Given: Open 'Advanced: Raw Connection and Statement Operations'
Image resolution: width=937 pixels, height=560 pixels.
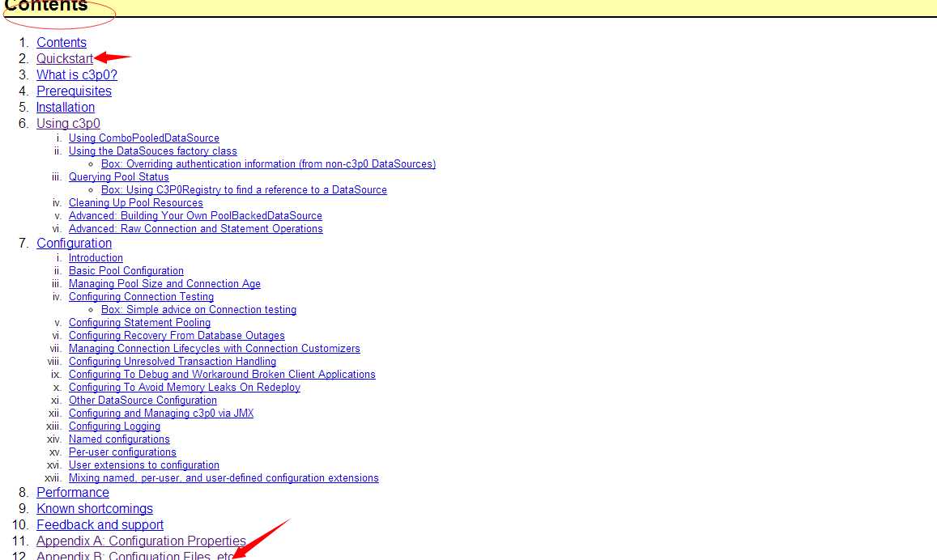Looking at the screenshot, I should pyautogui.click(x=195, y=229).
